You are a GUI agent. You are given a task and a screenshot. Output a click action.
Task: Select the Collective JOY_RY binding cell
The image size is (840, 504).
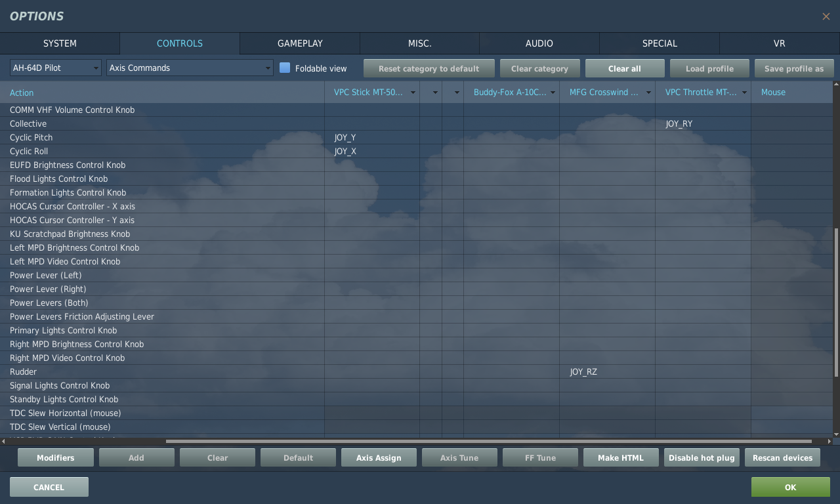tap(702, 124)
